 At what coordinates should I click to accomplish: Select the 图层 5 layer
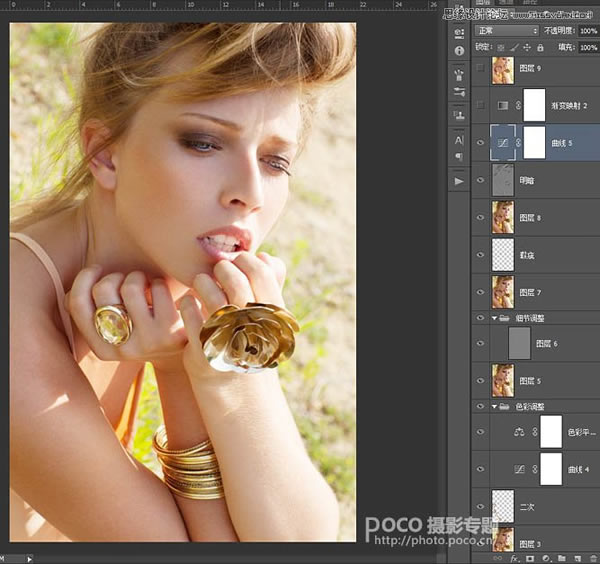point(536,381)
